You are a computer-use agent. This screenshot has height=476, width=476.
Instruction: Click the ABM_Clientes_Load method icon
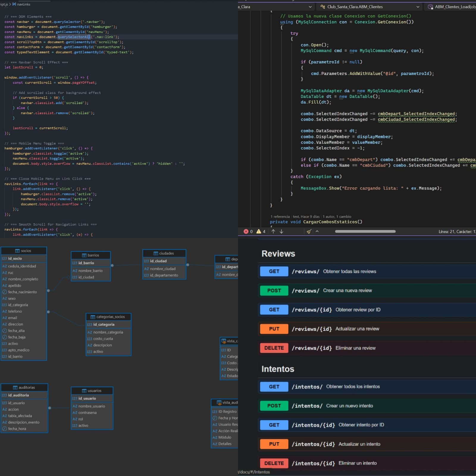point(430,7)
